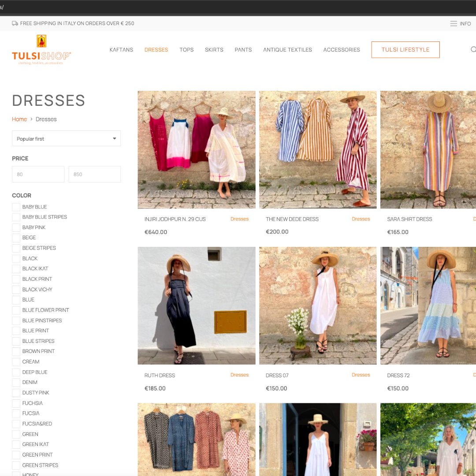Viewport: 476px width, 476px height.
Task: Check the Beige Stripes filter
Action: [x=16, y=248]
